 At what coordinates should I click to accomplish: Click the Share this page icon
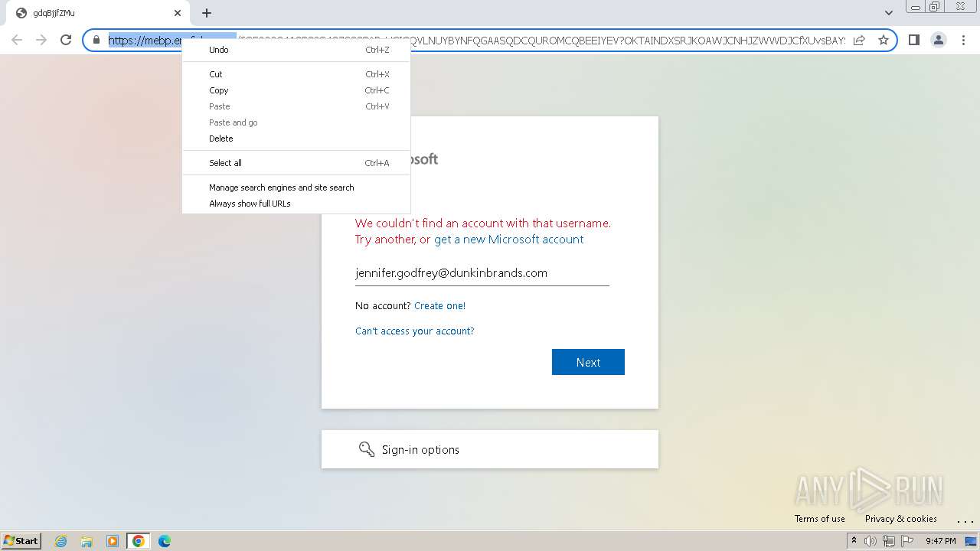[859, 40]
